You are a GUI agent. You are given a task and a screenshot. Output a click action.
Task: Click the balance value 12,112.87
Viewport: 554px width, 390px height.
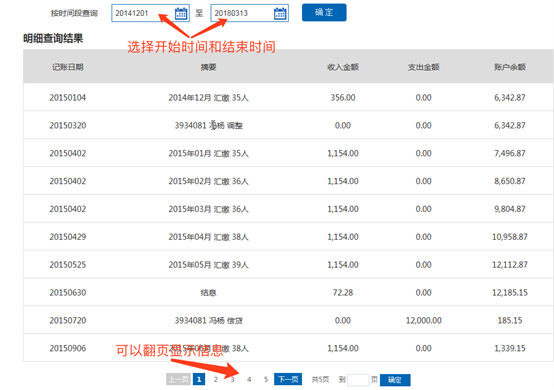click(510, 265)
